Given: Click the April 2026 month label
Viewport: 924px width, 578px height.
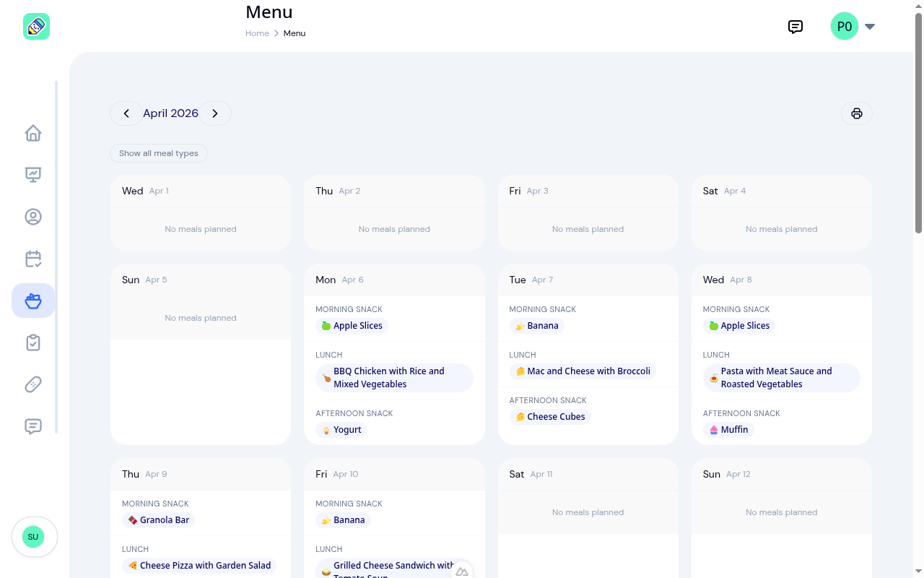Looking at the screenshot, I should 170,113.
